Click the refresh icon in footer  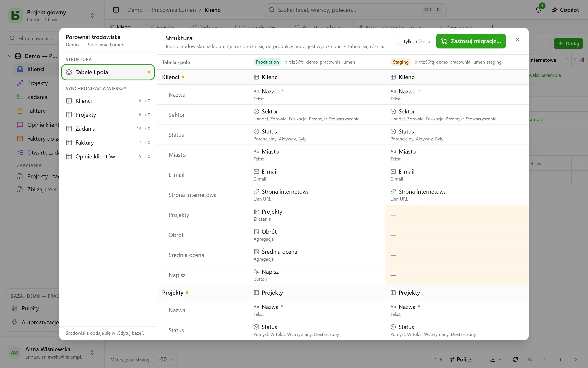coord(515,359)
